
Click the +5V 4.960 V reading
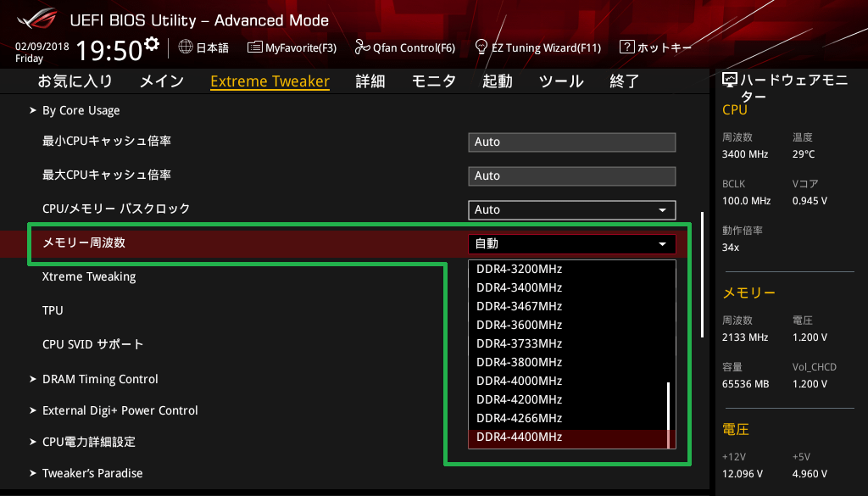(x=810, y=474)
